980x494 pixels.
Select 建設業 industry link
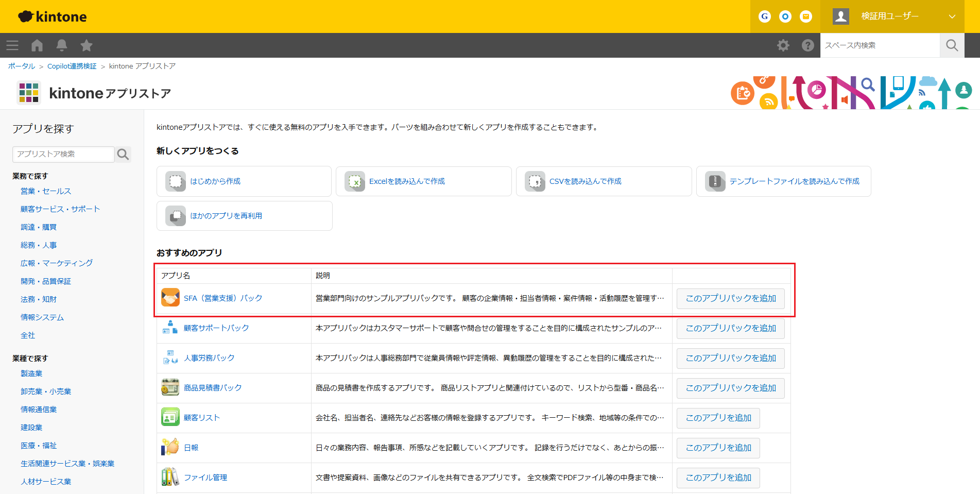pos(31,428)
